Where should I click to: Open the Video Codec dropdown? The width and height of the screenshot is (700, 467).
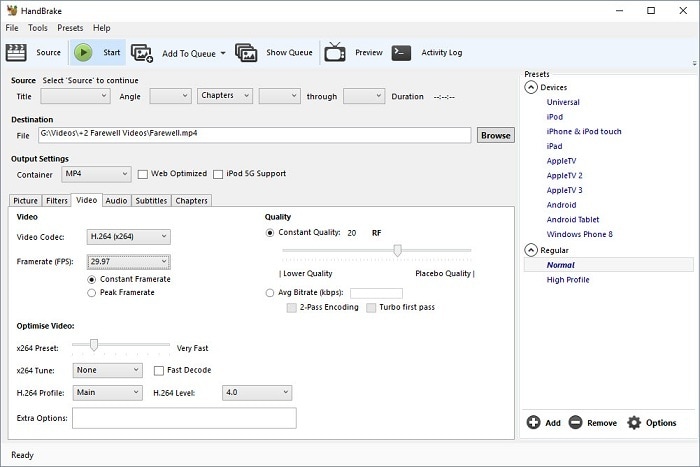point(129,237)
